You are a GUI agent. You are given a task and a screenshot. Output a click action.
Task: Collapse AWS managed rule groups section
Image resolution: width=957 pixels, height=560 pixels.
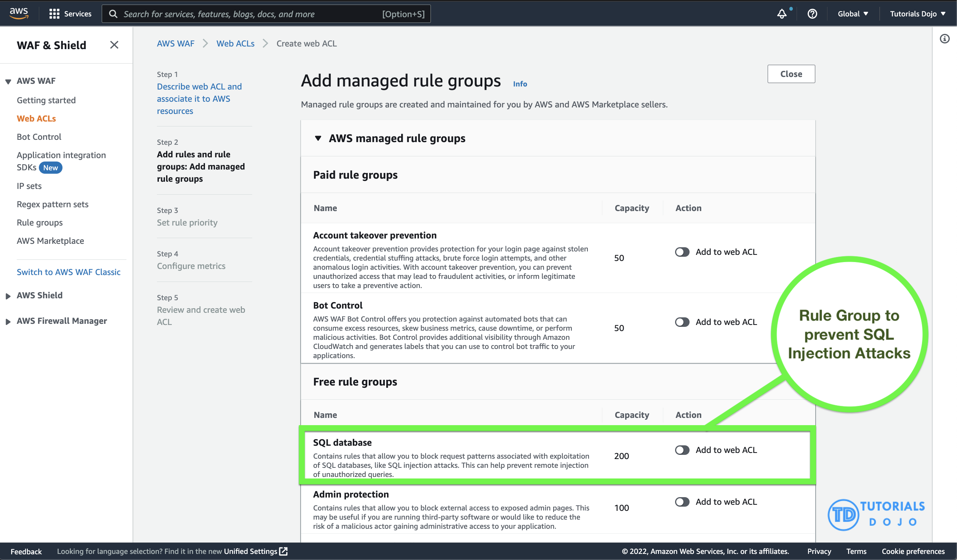(318, 138)
